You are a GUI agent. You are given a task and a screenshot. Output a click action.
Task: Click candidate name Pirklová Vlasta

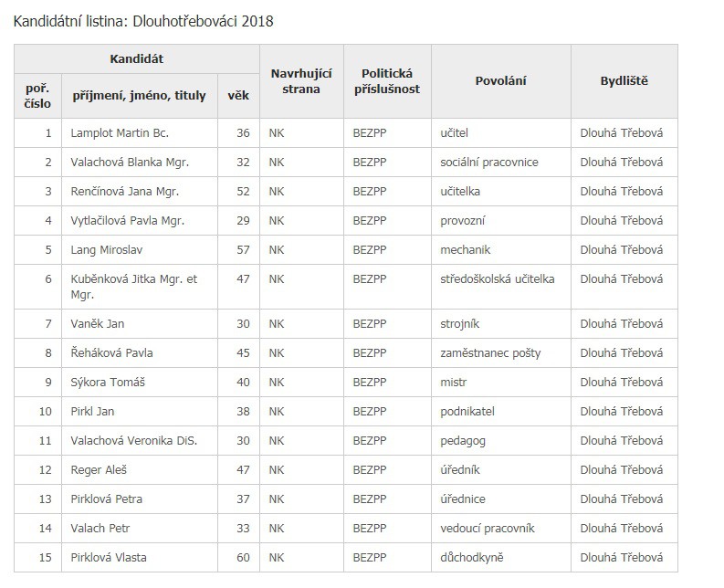tap(108, 557)
